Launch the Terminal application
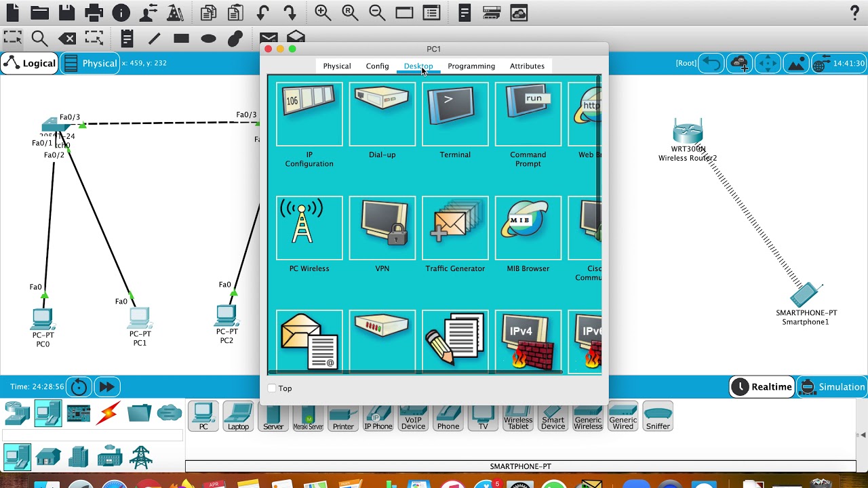The height and width of the screenshot is (488, 868). point(455,114)
